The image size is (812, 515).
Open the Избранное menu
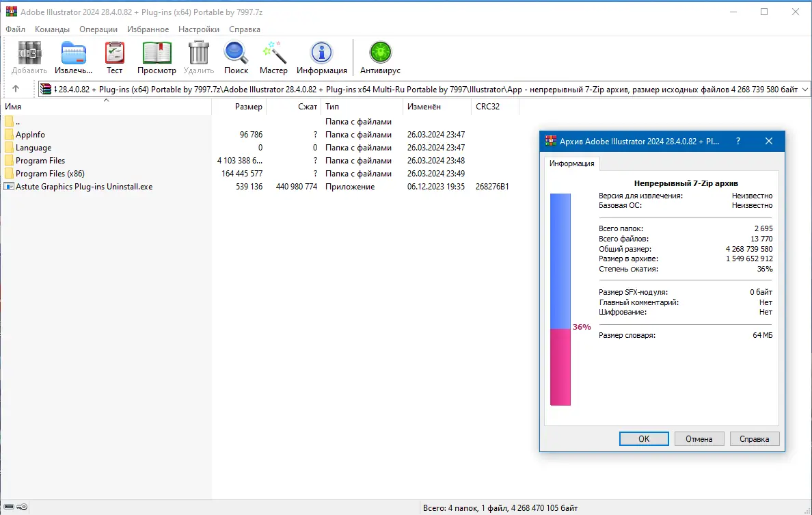(148, 29)
